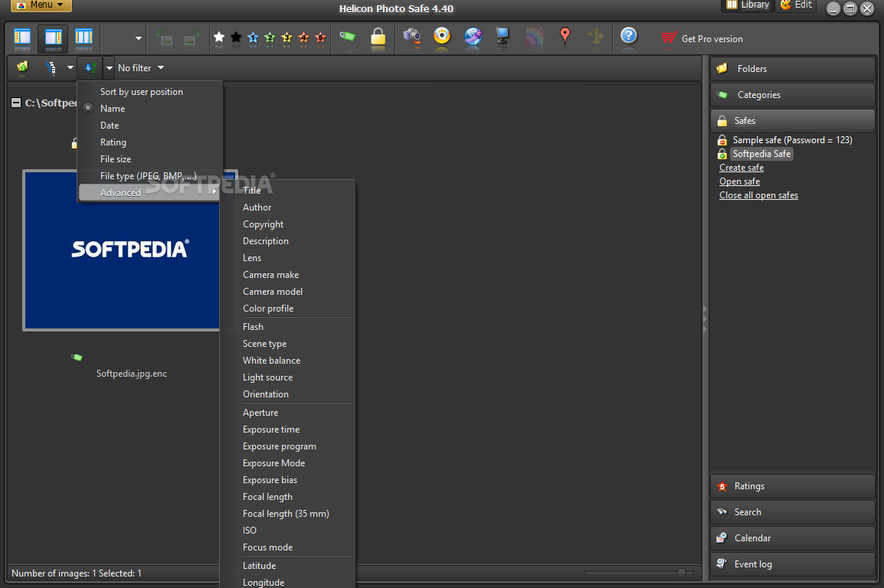Open dropdown arrow next to sort icon
Image resolution: width=884 pixels, height=588 pixels.
[x=110, y=67]
